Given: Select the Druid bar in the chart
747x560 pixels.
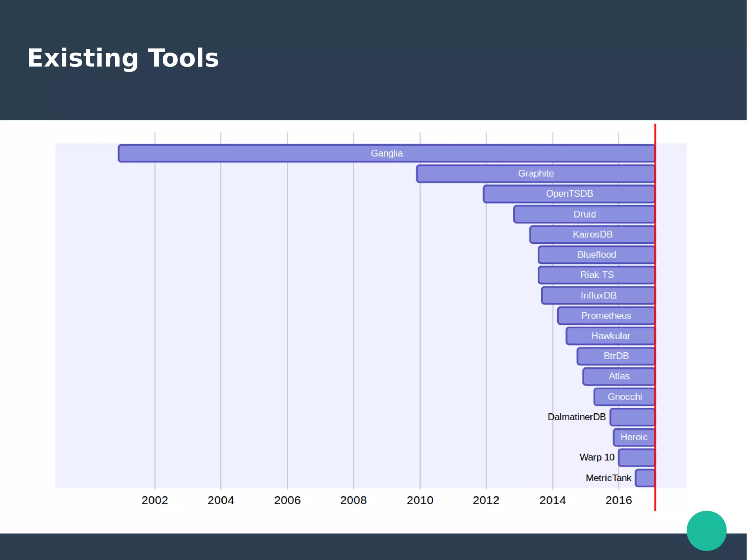Looking at the screenshot, I should [584, 214].
